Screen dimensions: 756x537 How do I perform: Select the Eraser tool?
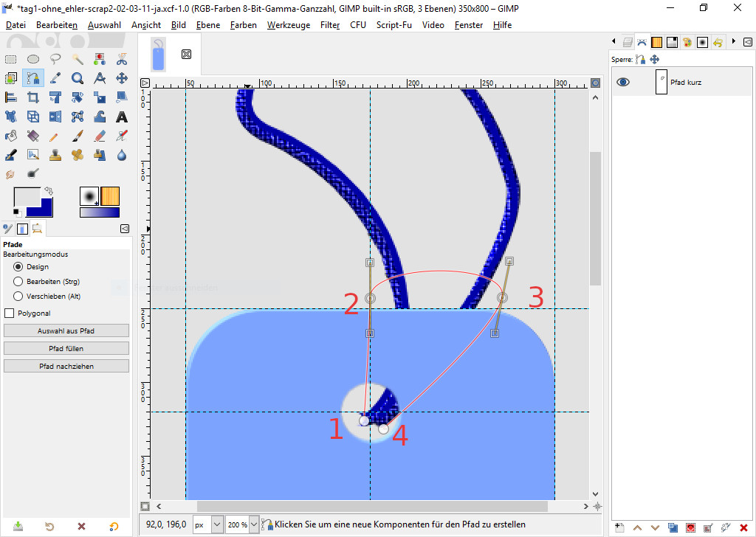100,136
